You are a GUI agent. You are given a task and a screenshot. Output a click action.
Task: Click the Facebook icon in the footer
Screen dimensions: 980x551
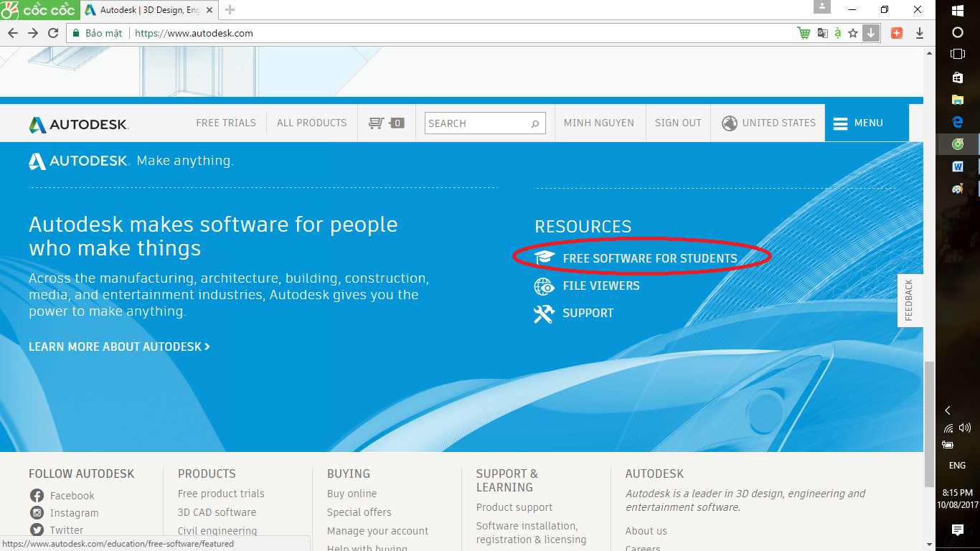[37, 496]
